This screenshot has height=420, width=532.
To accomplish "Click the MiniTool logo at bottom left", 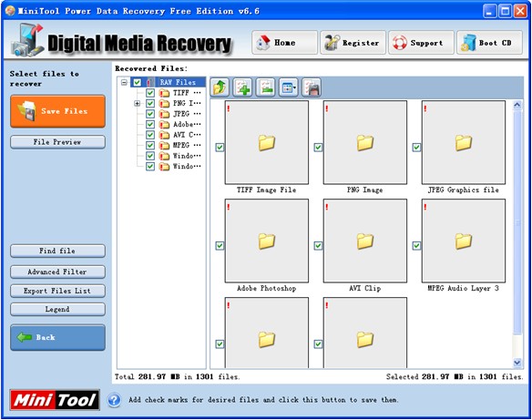I will (x=55, y=400).
